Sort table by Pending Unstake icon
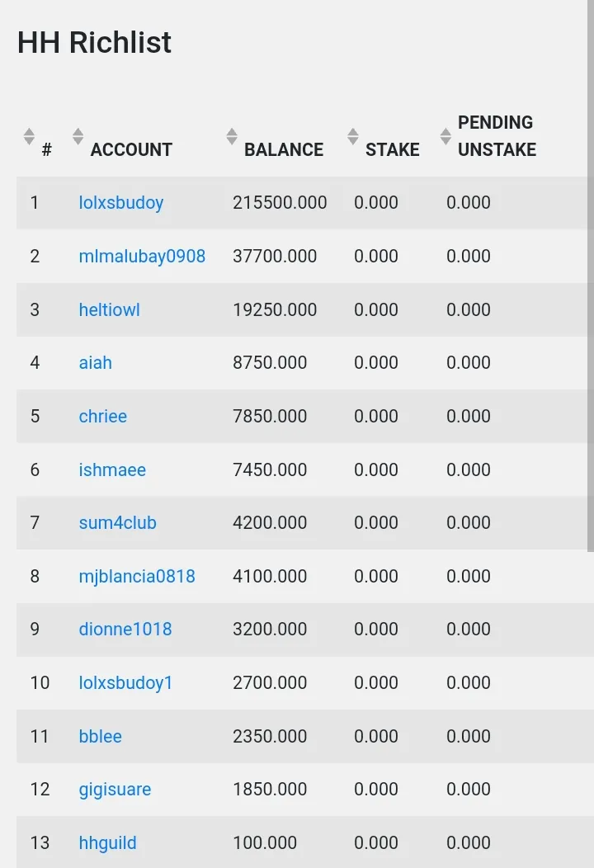 [445, 136]
